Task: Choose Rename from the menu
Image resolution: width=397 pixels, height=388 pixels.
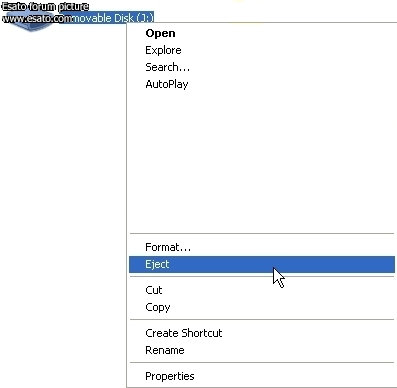Action: [262, 350]
